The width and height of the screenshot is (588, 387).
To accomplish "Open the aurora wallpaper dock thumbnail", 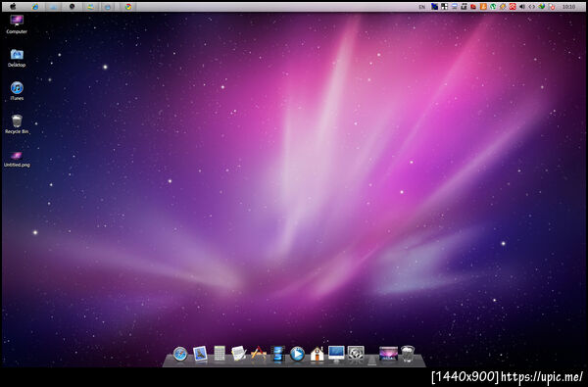I will (388, 354).
